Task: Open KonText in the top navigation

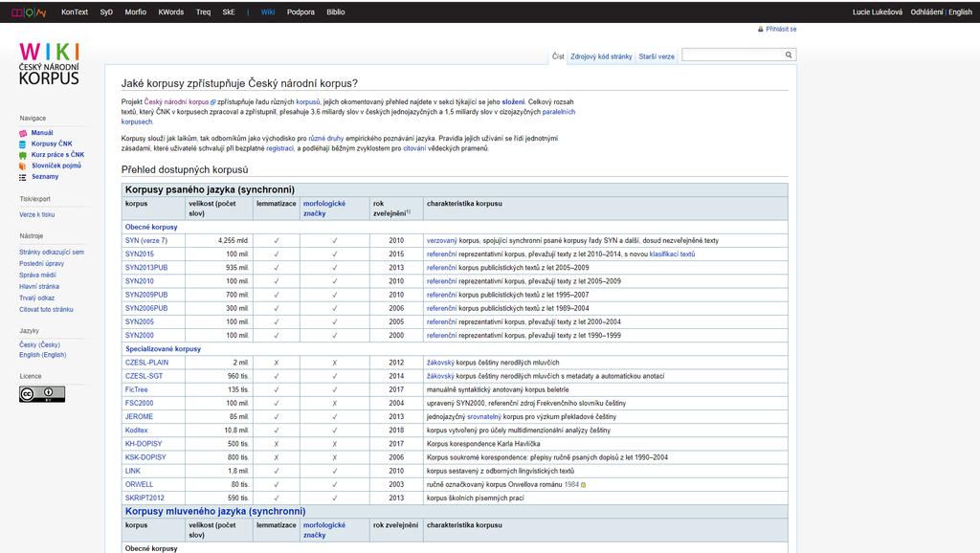Action: 75,11
